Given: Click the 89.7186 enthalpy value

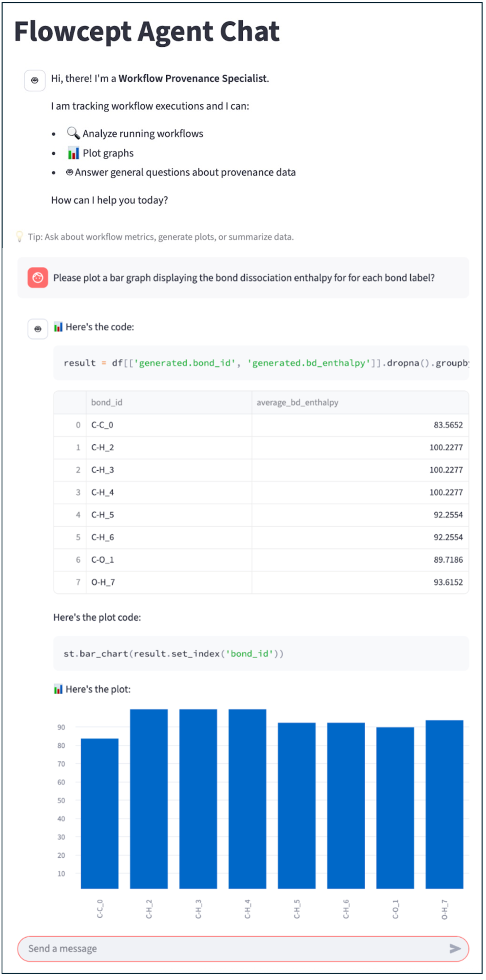Looking at the screenshot, I should pyautogui.click(x=448, y=560).
